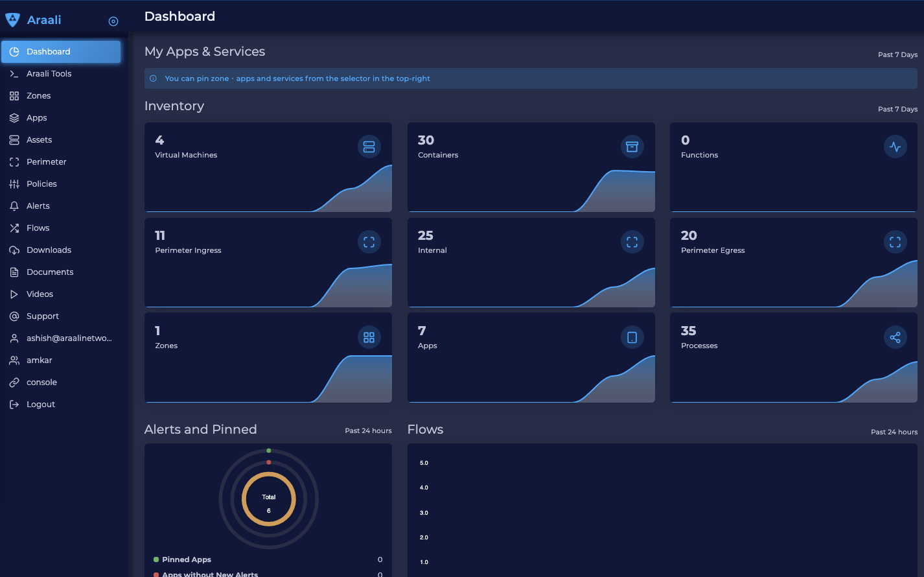Click the Apps layers icon in sidebar
The width and height of the screenshot is (924, 577).
[14, 118]
